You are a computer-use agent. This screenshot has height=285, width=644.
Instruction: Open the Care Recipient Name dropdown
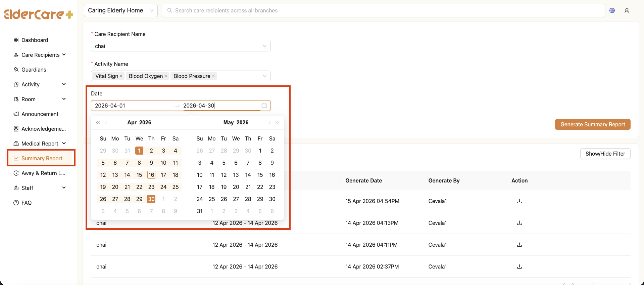[181, 46]
